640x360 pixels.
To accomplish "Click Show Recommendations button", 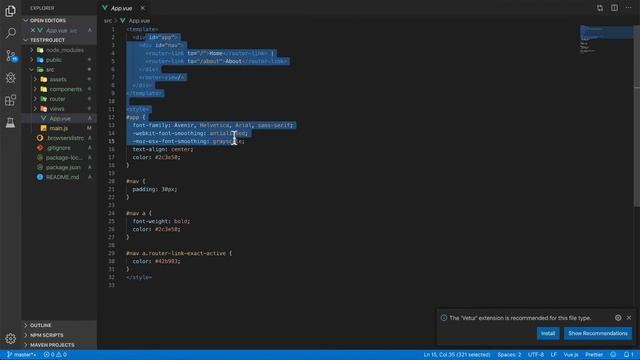I will point(598,333).
